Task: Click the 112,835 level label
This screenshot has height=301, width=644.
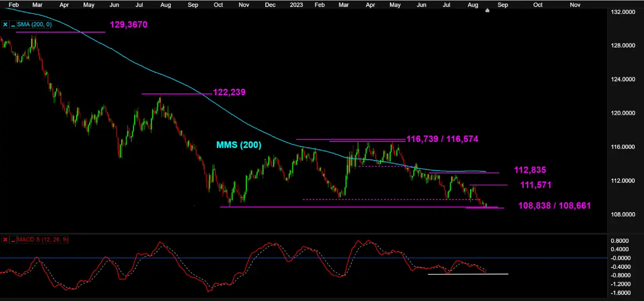Action: point(530,170)
